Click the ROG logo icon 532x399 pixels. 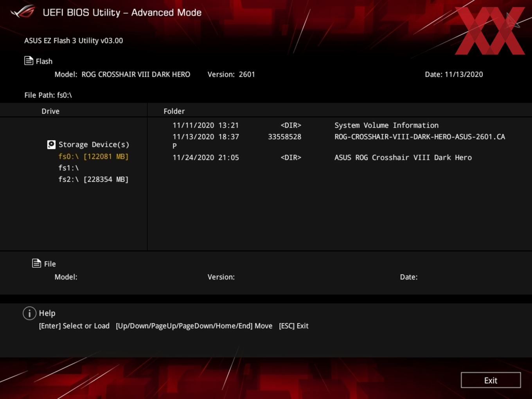[23, 12]
